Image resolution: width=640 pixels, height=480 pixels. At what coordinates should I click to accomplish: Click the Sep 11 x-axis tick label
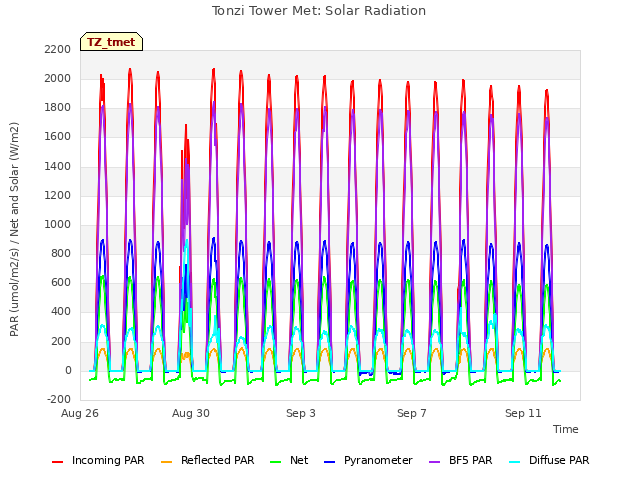pyautogui.click(x=523, y=413)
